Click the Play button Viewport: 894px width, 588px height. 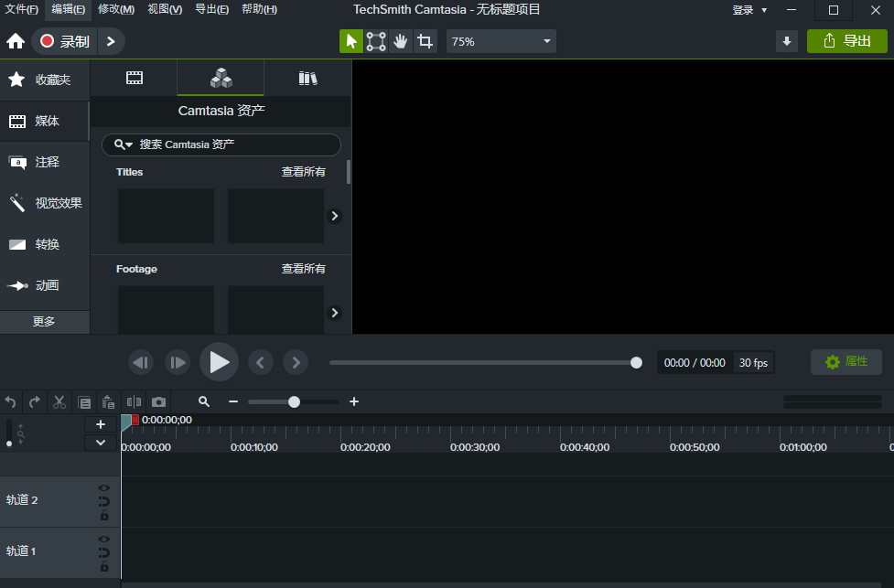[x=219, y=362]
